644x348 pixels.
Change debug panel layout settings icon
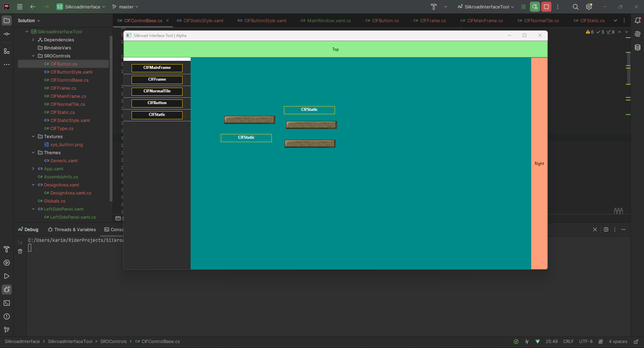pos(606,229)
